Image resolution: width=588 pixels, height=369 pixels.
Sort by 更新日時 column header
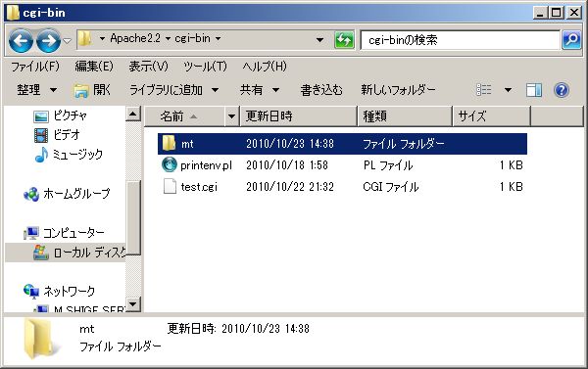point(299,116)
